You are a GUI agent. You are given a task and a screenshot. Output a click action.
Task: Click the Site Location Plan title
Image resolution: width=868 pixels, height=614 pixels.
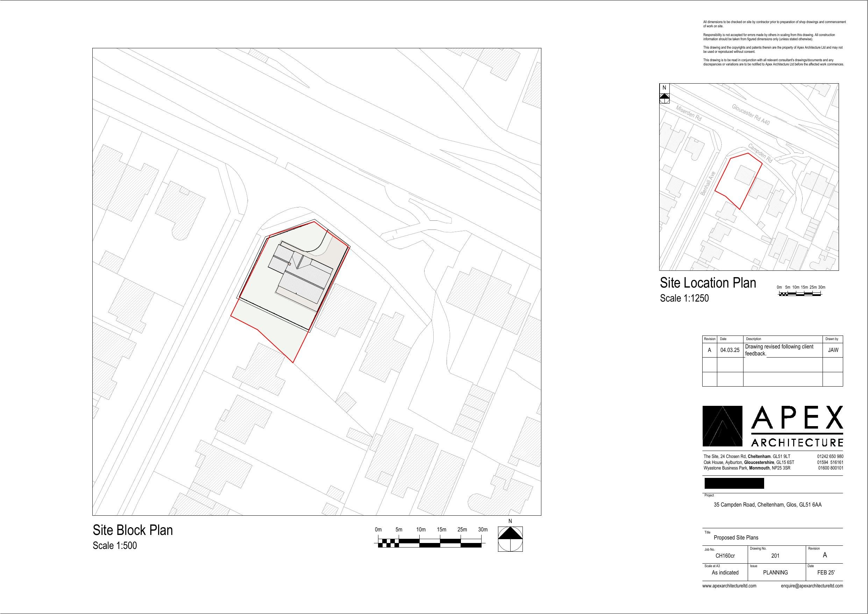(708, 283)
